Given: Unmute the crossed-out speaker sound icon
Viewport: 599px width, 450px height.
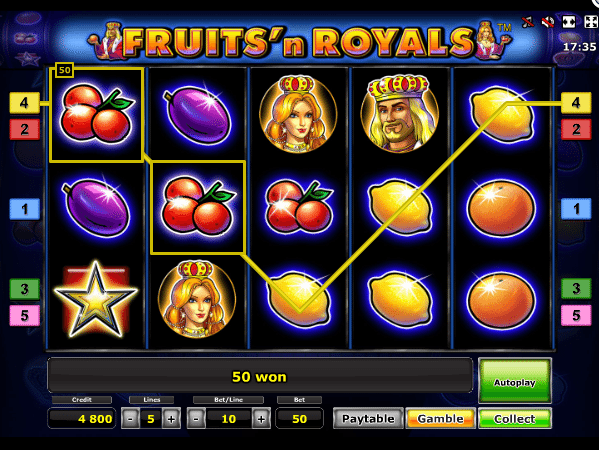Looking at the screenshot, I should pos(548,22).
